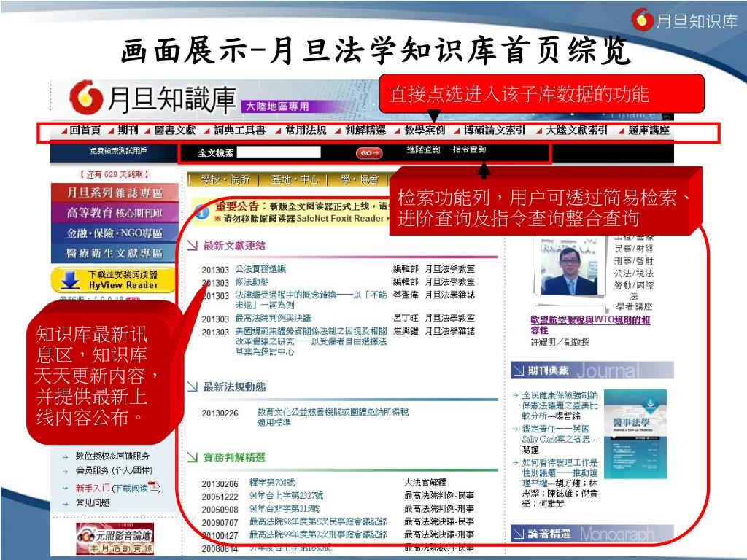The image size is (747, 560).
Task: Open the 新手入门 guide link
Action: click(93, 488)
